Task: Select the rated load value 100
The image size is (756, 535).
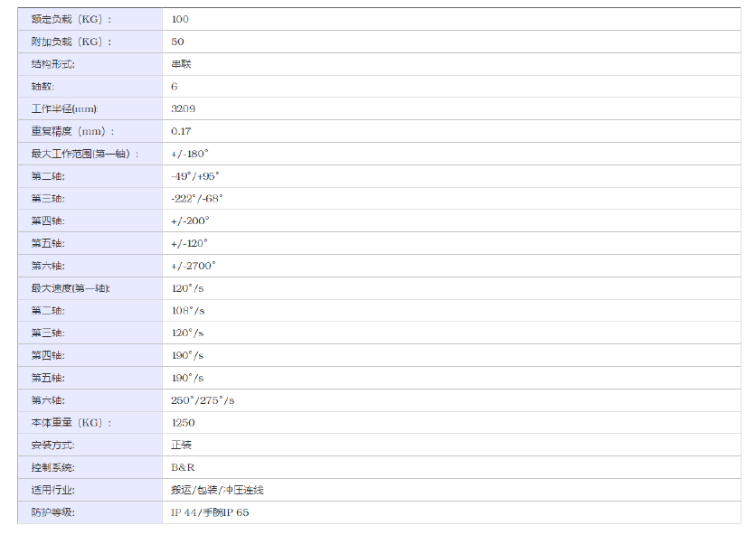Action: (180, 19)
